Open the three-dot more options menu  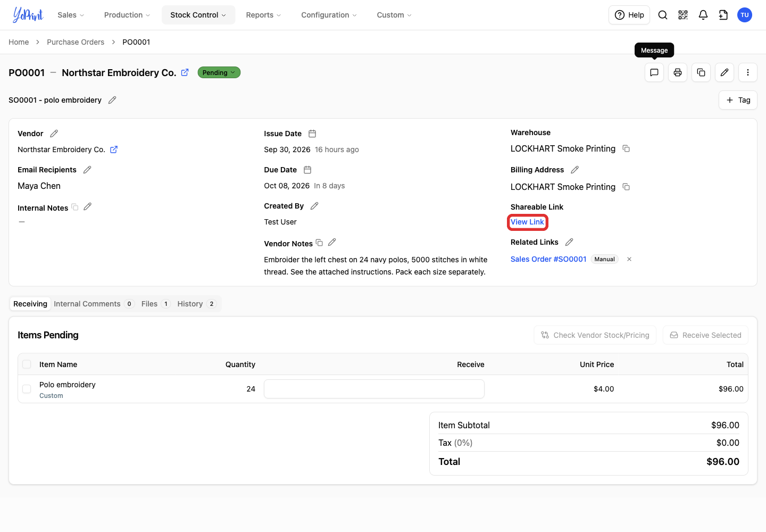[x=748, y=72]
